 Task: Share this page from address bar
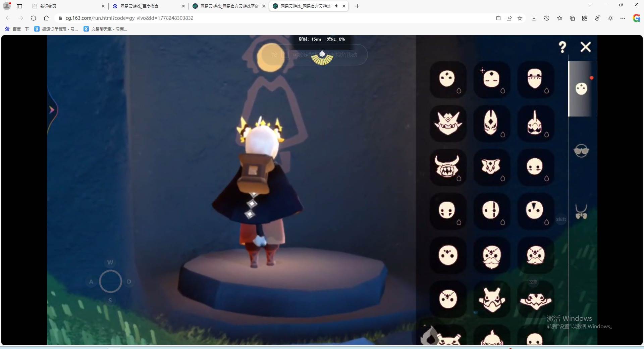[509, 18]
